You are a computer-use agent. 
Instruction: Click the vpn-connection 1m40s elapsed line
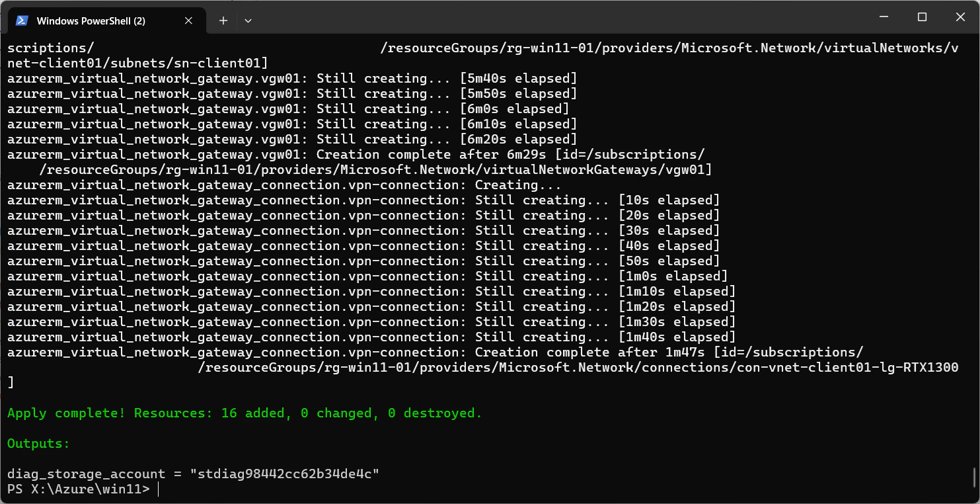coord(371,337)
